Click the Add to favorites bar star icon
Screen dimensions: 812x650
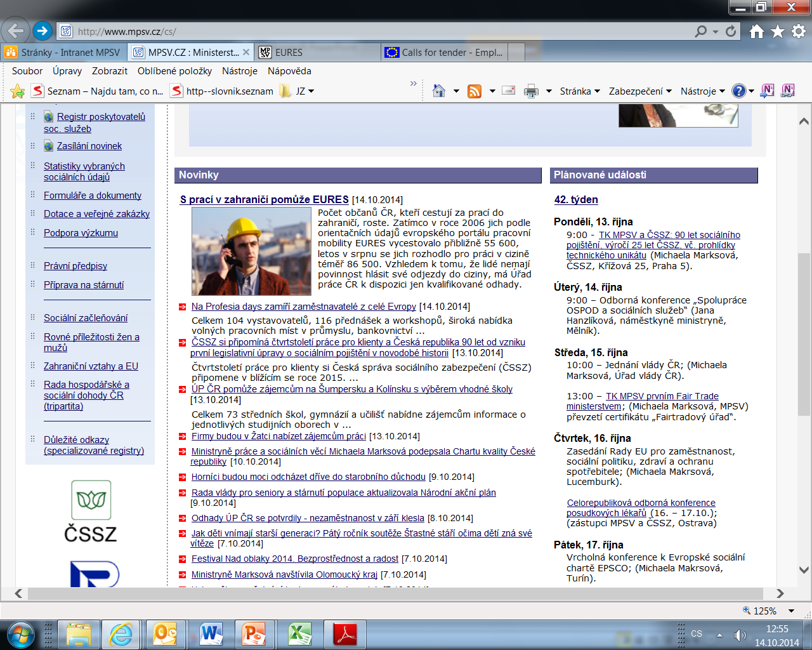tap(18, 91)
